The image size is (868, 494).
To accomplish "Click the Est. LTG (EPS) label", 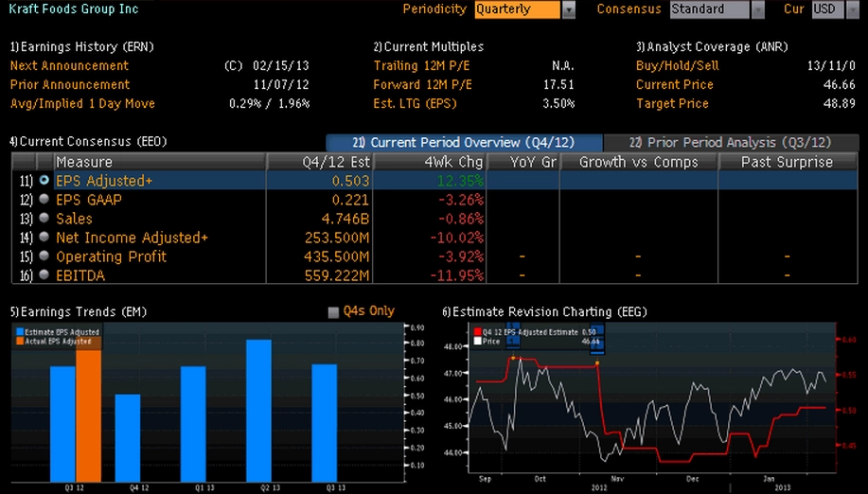I will pos(416,104).
